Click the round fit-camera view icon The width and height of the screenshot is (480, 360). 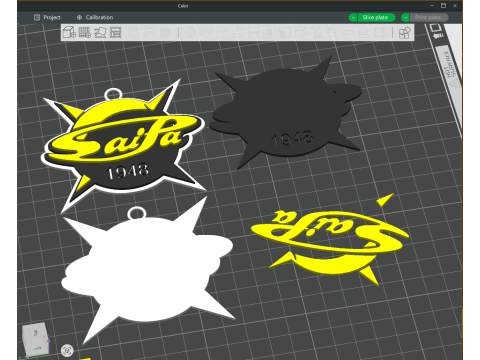coord(67,350)
